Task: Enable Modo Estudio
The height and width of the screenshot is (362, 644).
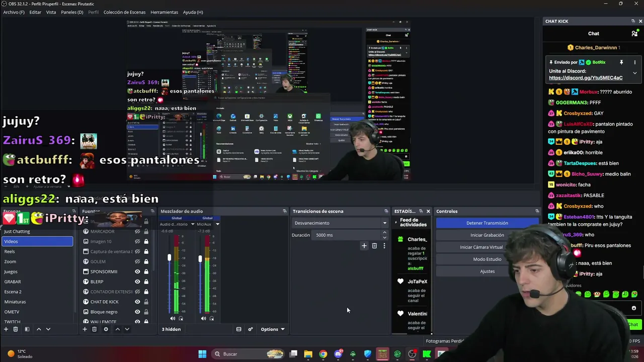Action: pyautogui.click(x=487, y=259)
